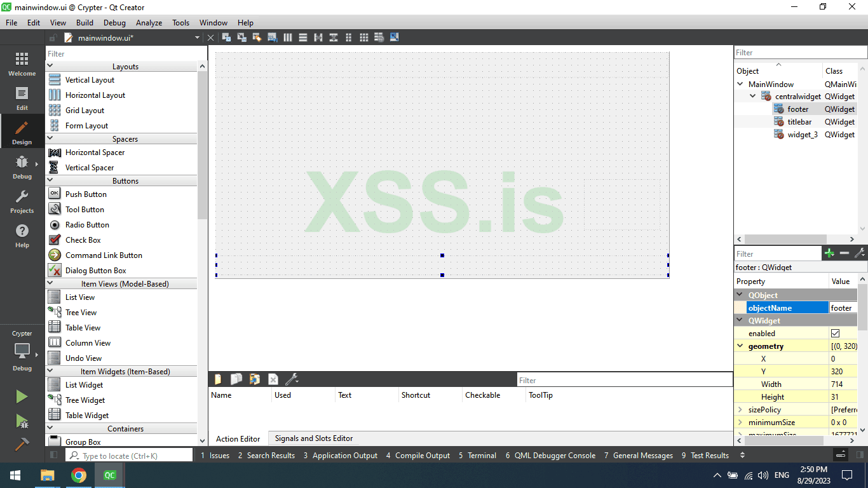Break the current layout
Image resolution: width=868 pixels, height=488 pixels.
pos(379,37)
